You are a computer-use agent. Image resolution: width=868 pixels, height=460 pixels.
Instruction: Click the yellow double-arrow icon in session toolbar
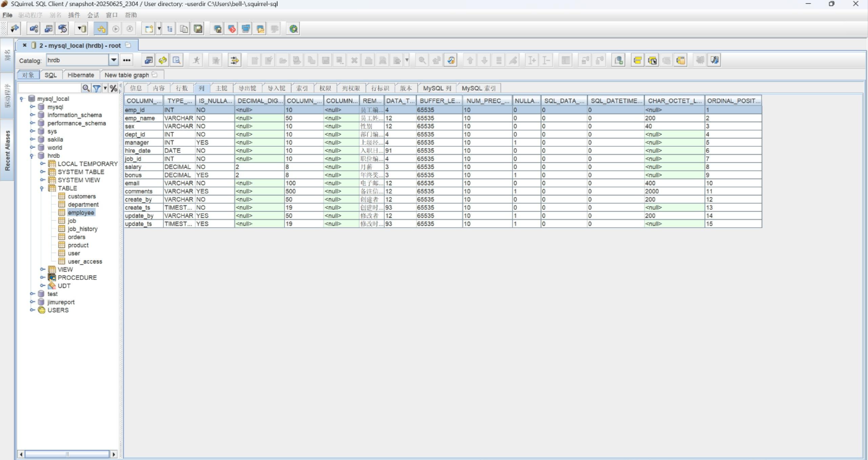235,60
